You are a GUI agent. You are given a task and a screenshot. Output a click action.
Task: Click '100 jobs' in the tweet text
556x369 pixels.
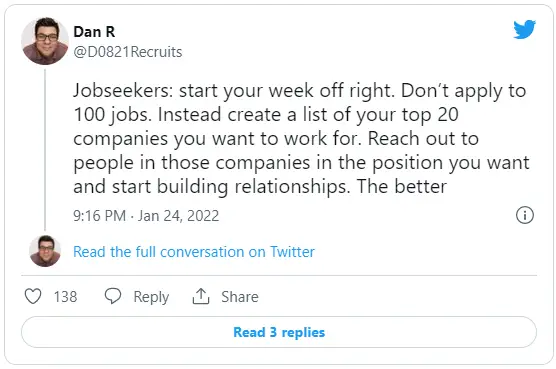tap(110, 115)
